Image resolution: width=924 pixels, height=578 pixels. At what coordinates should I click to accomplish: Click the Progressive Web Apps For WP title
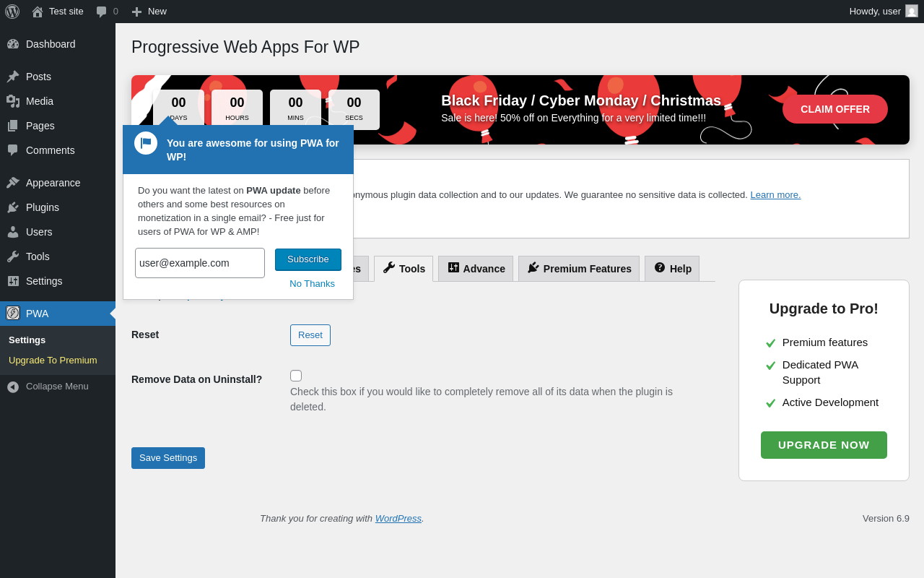pyautogui.click(x=245, y=47)
